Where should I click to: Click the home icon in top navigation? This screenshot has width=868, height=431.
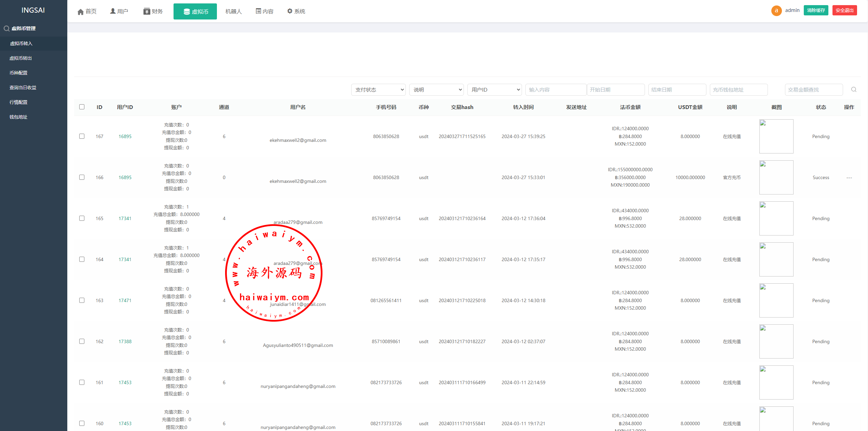coord(81,12)
